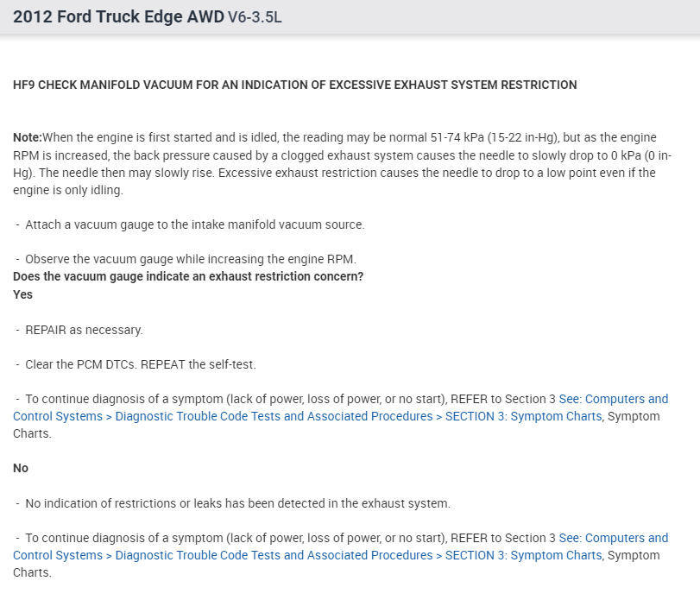Click the Observe the vacuum gauge step
The width and height of the screenshot is (700, 600).
pyautogui.click(x=190, y=259)
